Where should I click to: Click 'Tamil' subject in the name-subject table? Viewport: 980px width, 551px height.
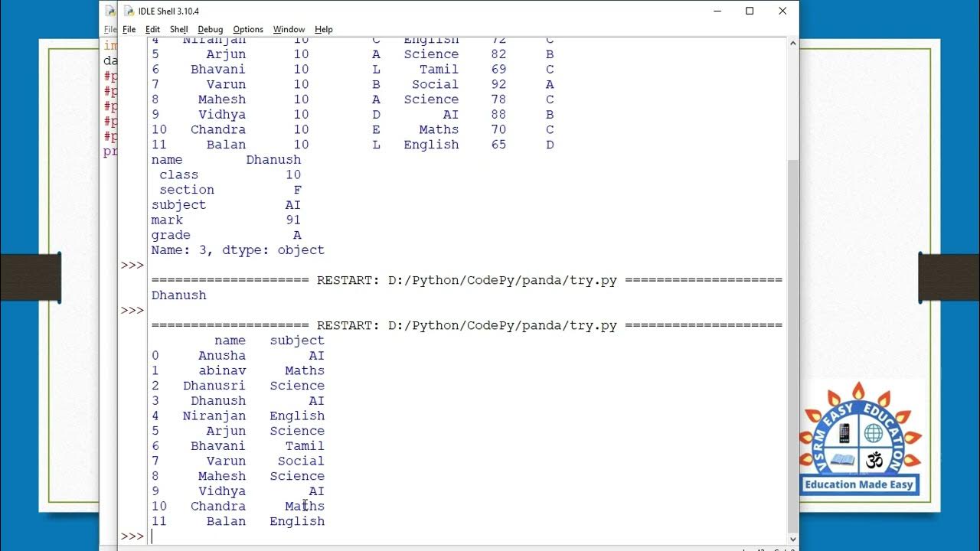point(305,446)
